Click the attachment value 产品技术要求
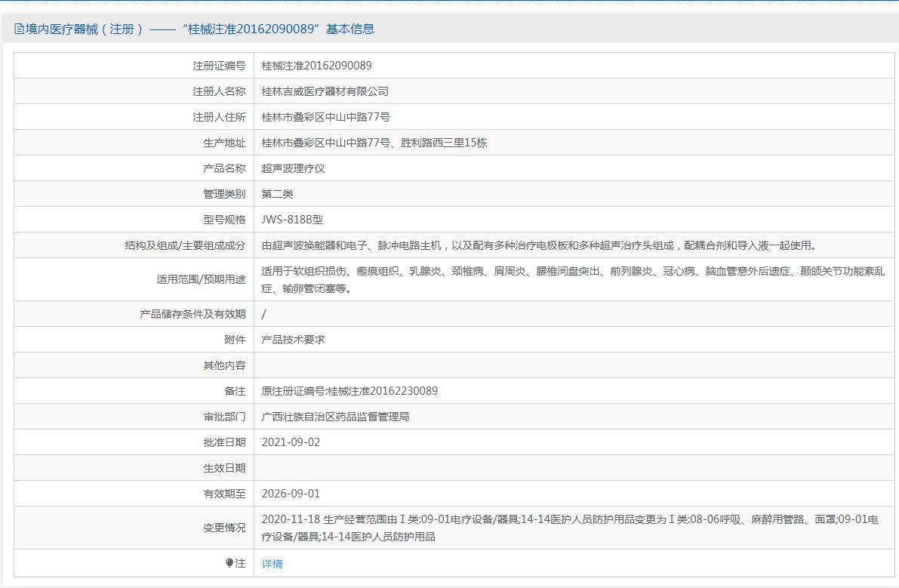The width and height of the screenshot is (899, 588). pyautogui.click(x=293, y=340)
